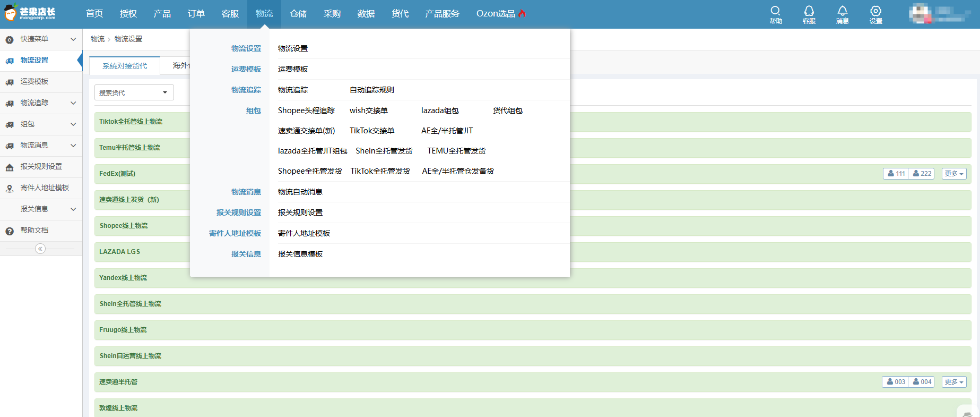Viewport: 980px width, 417px height.
Task: Click the 帮助文档 question mark icon
Action: pyautogui.click(x=10, y=231)
